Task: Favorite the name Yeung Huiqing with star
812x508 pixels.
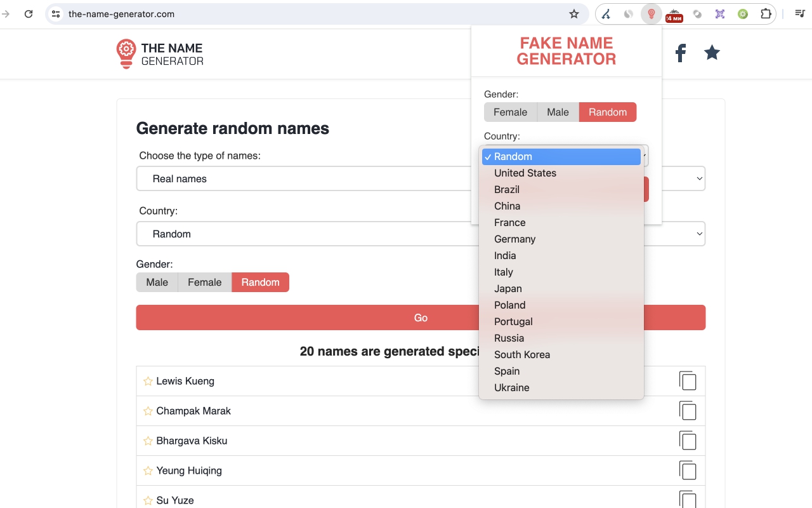Action: [148, 471]
